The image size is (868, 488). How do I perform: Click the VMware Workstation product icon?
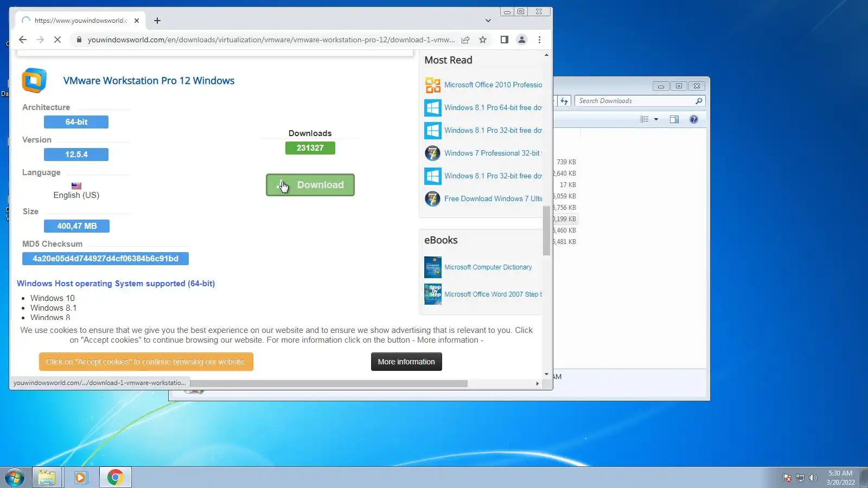(x=34, y=81)
